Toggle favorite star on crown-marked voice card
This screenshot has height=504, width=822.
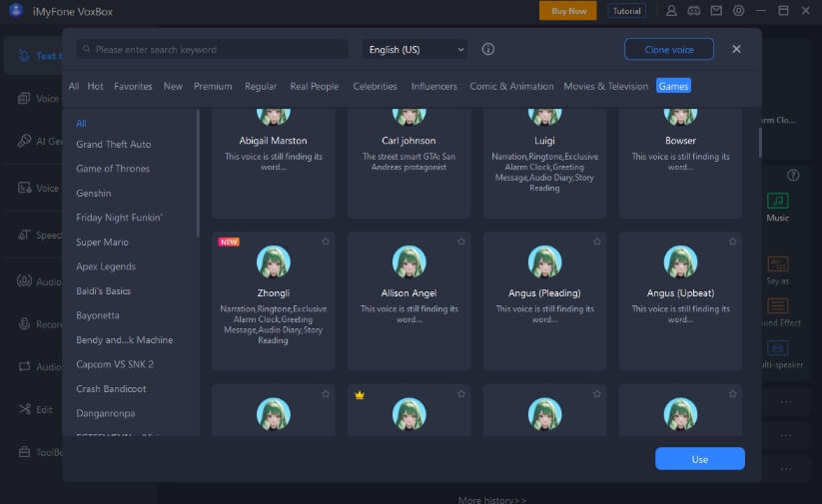(461, 394)
